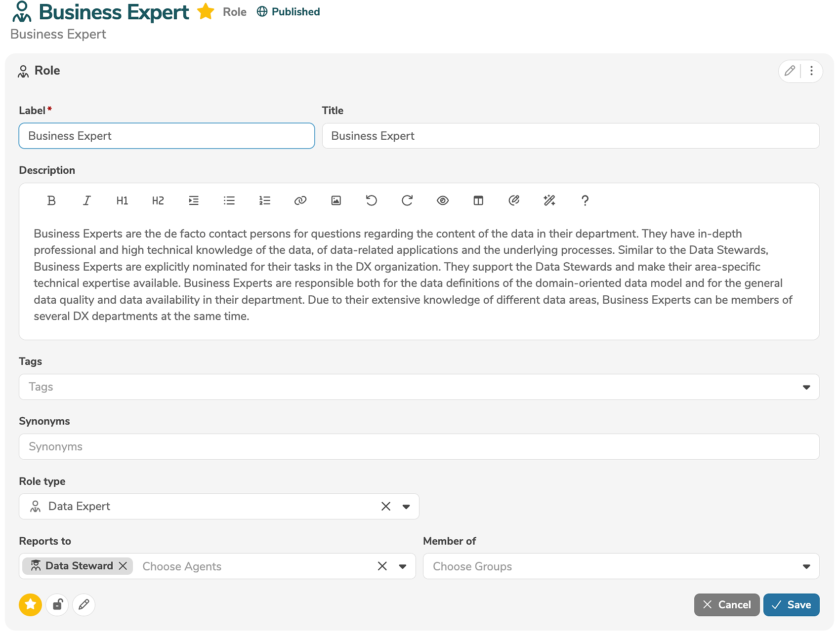Redo the description edit

[407, 200]
